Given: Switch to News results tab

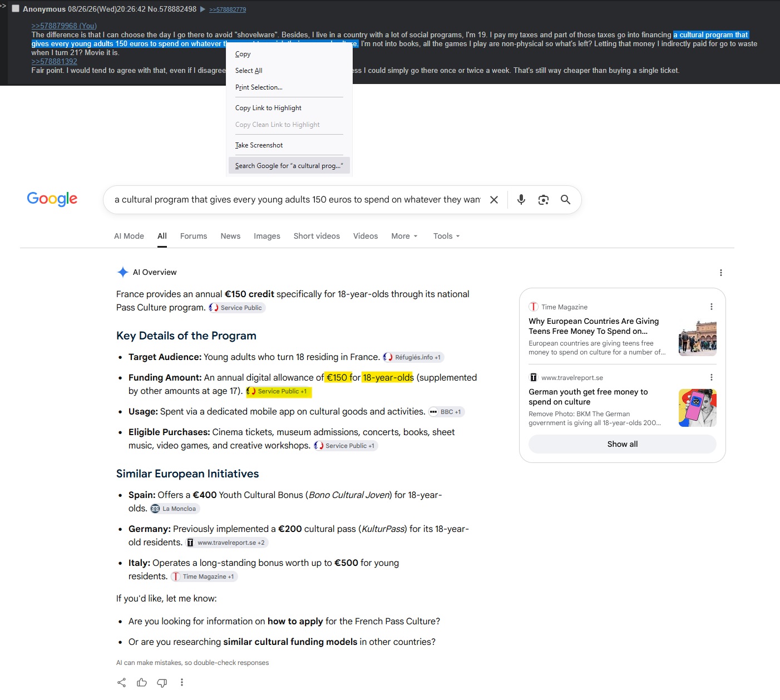Looking at the screenshot, I should (230, 236).
